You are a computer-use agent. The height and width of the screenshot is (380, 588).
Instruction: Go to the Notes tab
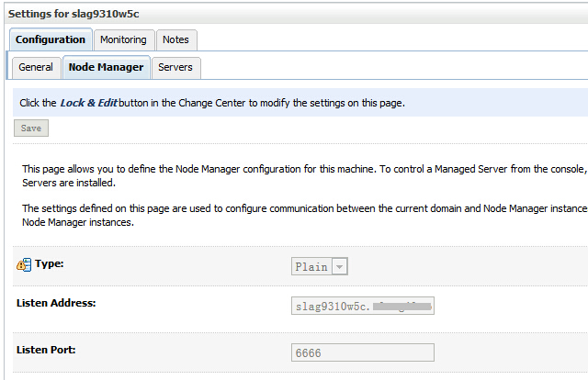click(175, 39)
